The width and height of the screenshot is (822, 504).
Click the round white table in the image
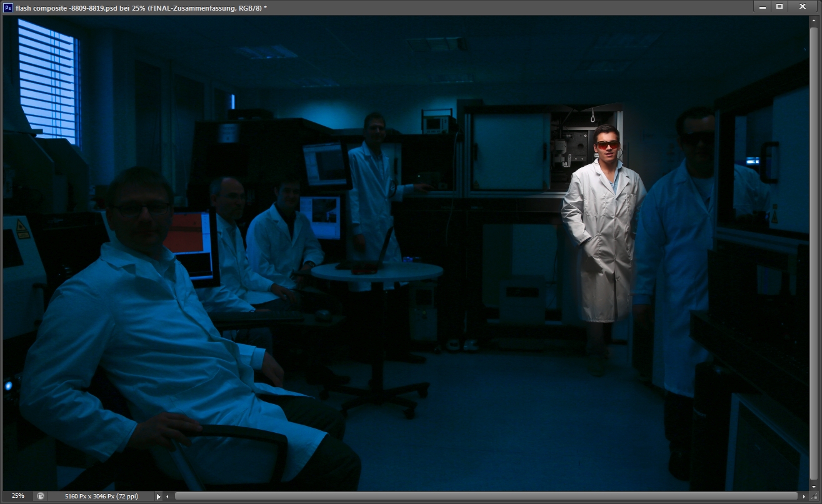[377, 271]
